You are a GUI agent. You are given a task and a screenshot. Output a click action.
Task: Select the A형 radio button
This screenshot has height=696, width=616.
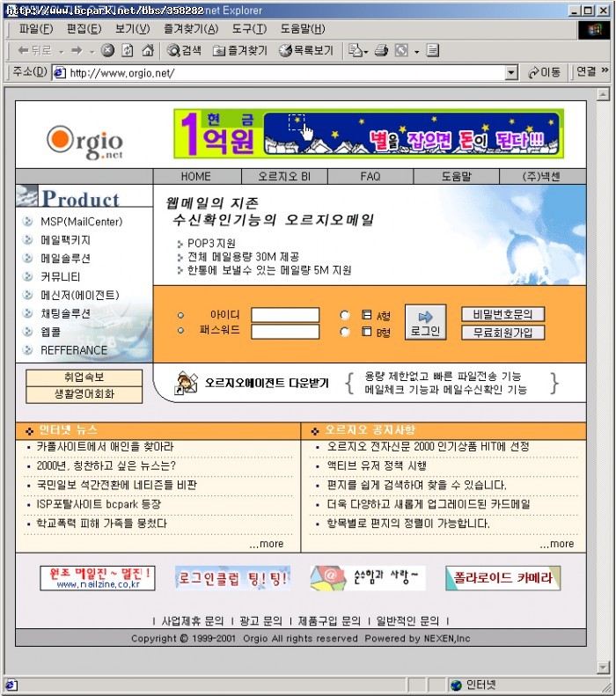coord(344,315)
